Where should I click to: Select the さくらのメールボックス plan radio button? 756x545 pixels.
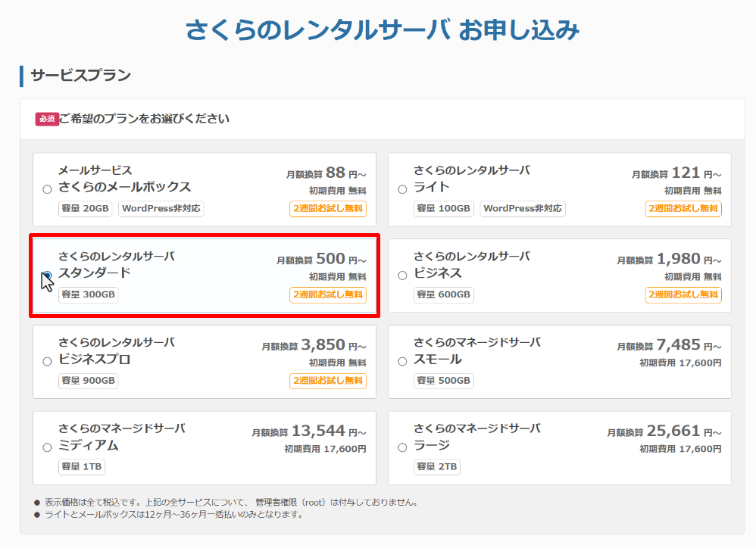[x=47, y=189]
